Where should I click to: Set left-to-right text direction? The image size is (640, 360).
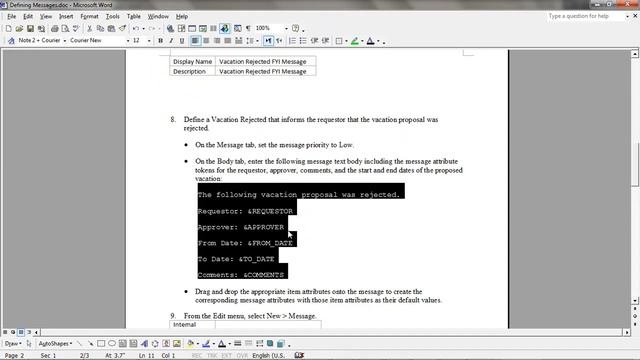coord(268,41)
